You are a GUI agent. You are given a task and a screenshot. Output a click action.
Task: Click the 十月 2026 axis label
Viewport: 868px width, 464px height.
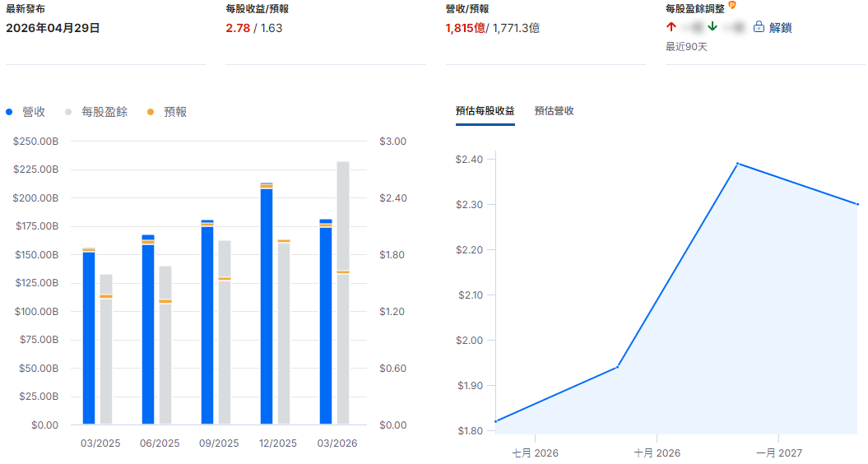[x=657, y=453]
